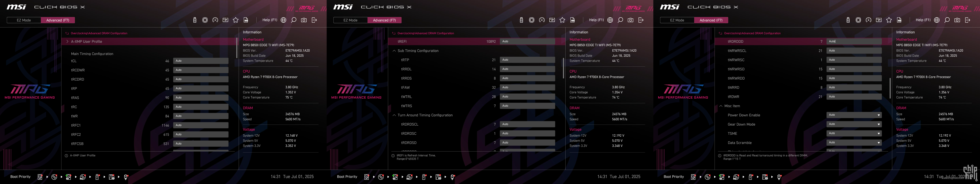Click tFAW Auto input field

(527, 88)
